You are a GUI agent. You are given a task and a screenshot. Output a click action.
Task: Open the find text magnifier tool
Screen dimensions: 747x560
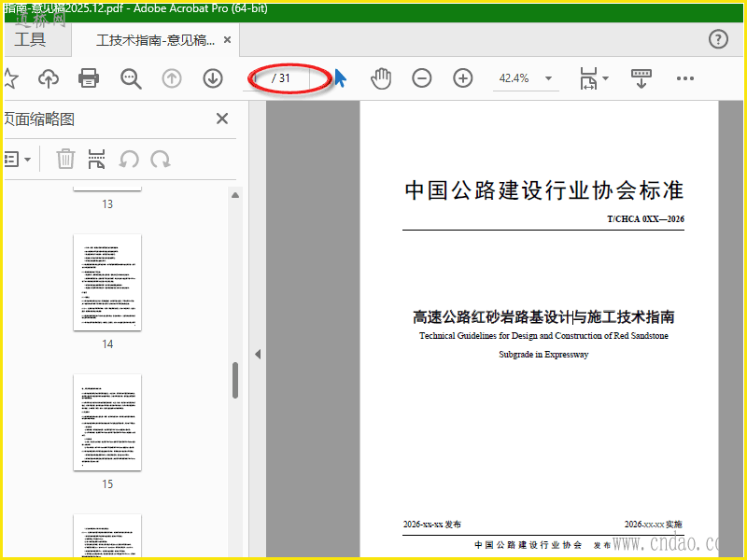pyautogui.click(x=131, y=78)
